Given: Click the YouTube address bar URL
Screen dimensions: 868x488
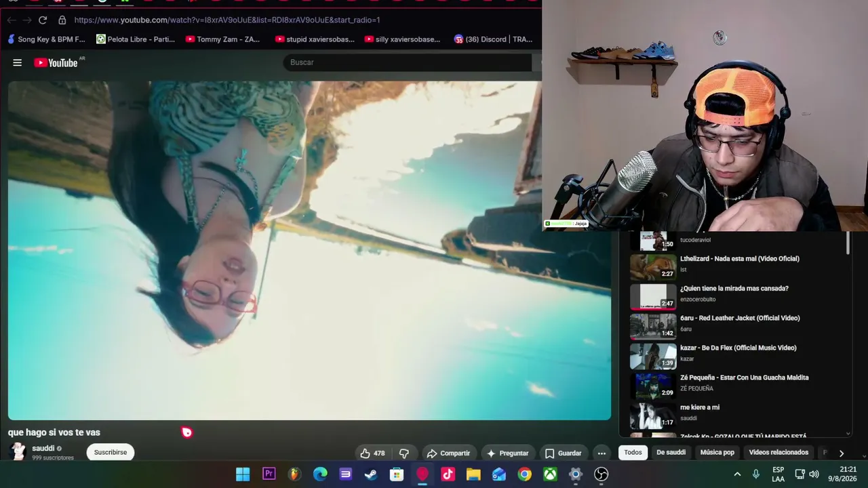Looking at the screenshot, I should (x=227, y=20).
